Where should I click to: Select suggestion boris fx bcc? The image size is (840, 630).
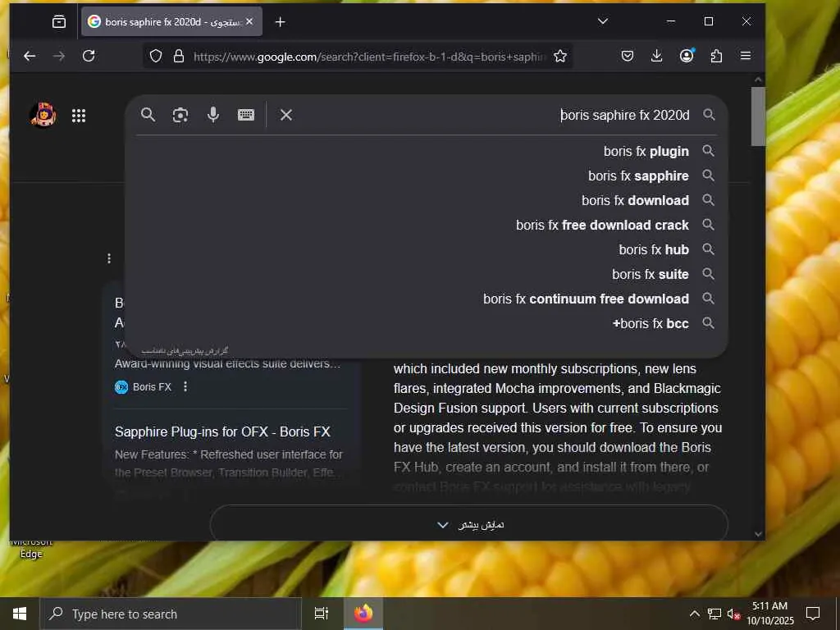click(427, 323)
